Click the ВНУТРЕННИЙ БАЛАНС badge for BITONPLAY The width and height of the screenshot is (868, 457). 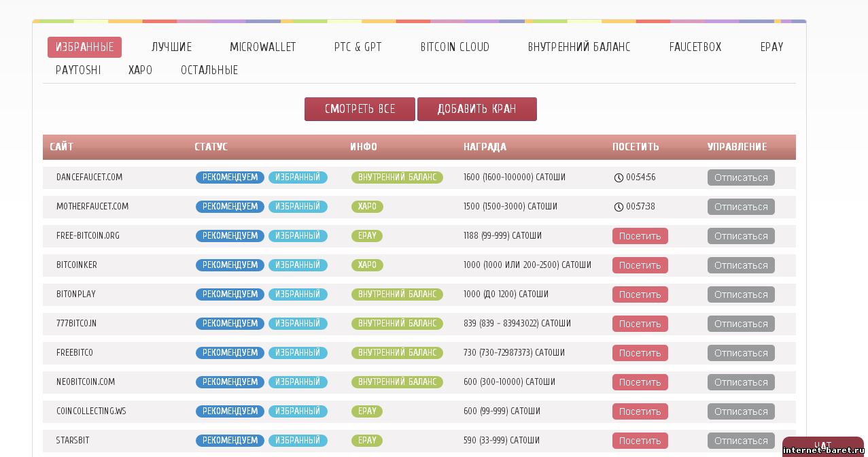(x=397, y=294)
